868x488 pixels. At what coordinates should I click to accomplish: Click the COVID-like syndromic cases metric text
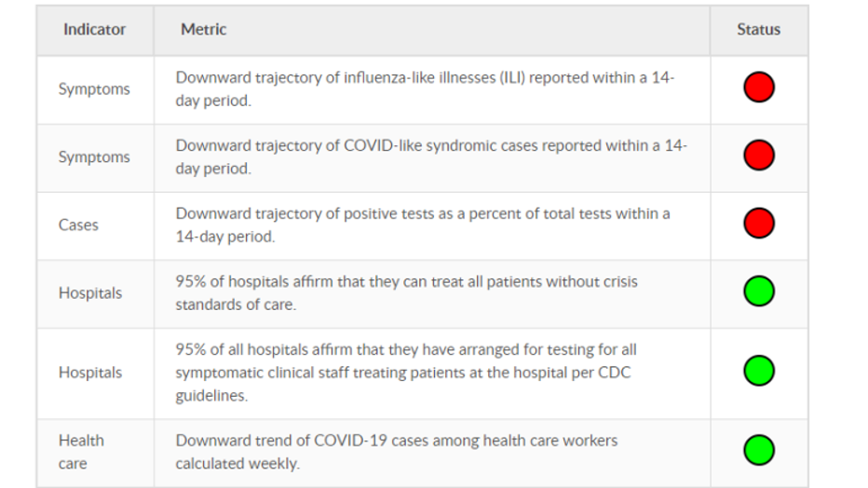point(431,157)
